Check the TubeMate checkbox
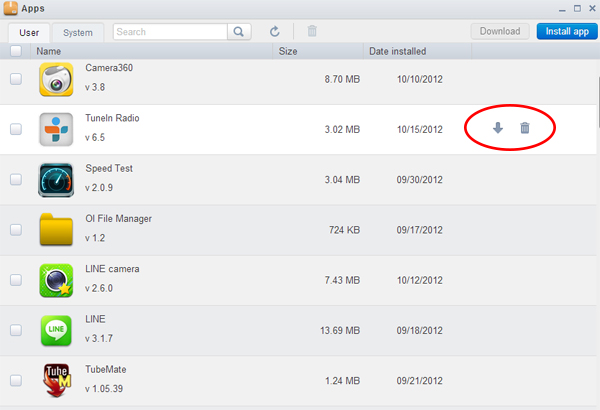 (16, 381)
